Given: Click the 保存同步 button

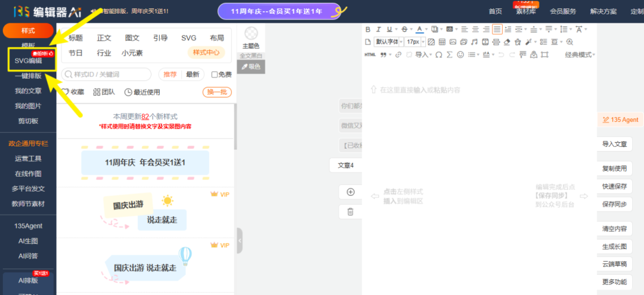Looking at the screenshot, I should (614, 204).
